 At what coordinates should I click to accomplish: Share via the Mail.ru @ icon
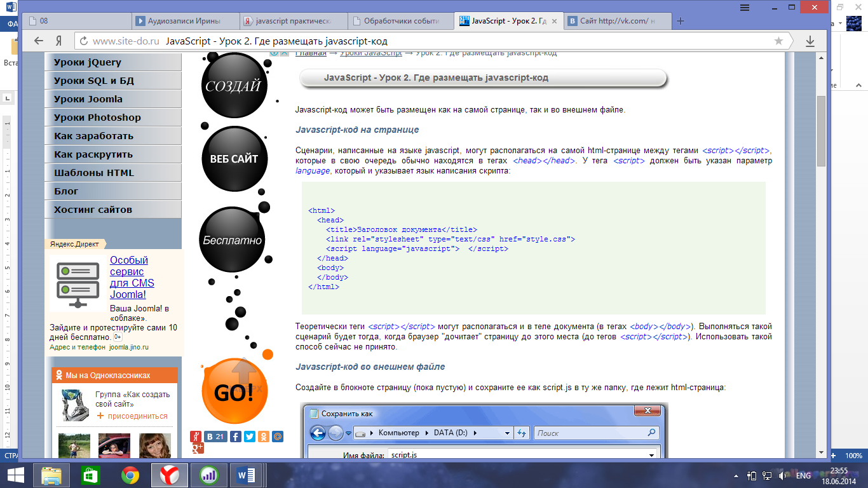tap(277, 437)
